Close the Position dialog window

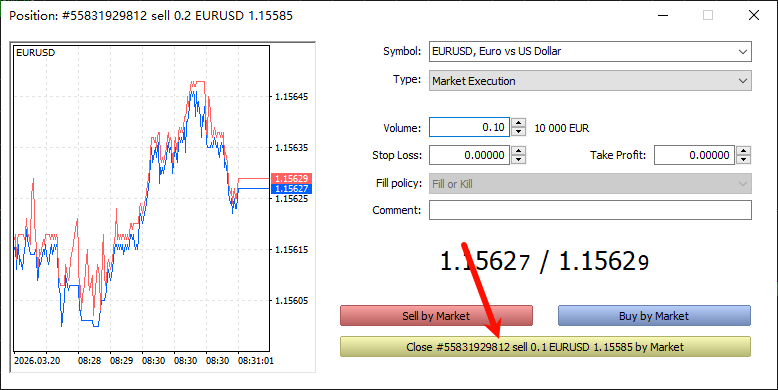point(754,15)
